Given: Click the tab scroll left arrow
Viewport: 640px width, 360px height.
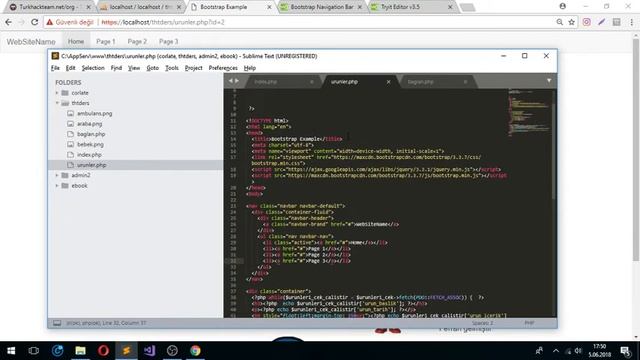Looking at the screenshot, I should click(x=231, y=81).
